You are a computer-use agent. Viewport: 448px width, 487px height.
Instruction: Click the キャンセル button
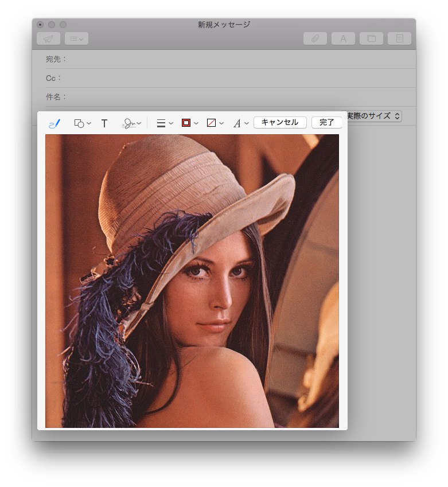tap(280, 122)
